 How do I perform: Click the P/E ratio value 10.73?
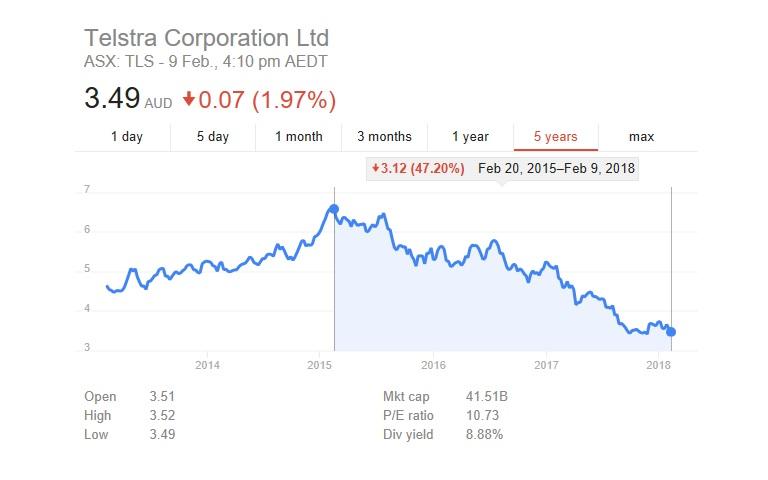tap(482, 415)
